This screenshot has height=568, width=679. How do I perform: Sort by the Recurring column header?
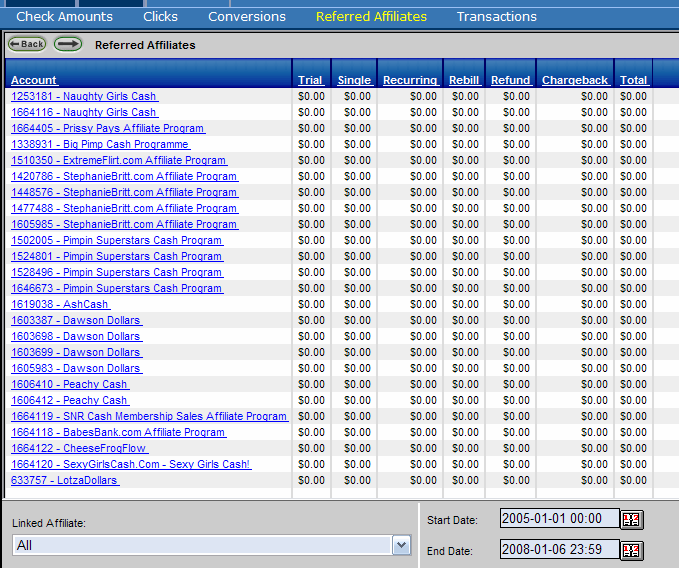point(410,80)
